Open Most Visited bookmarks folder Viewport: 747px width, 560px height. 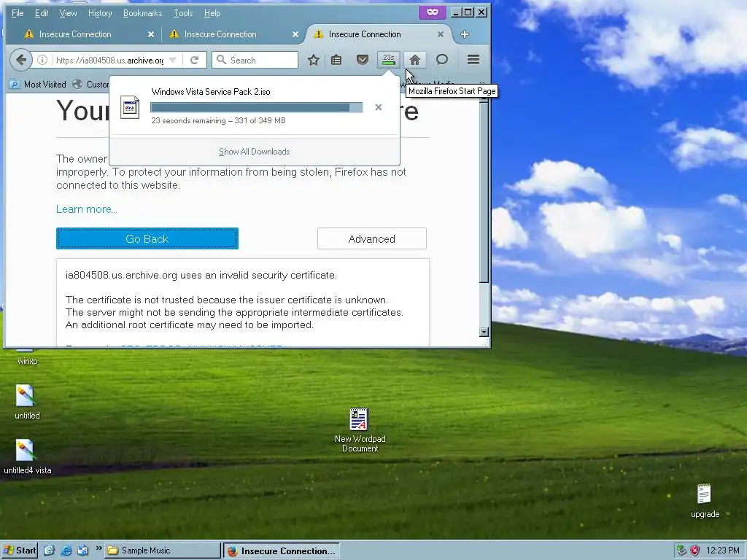(38, 85)
